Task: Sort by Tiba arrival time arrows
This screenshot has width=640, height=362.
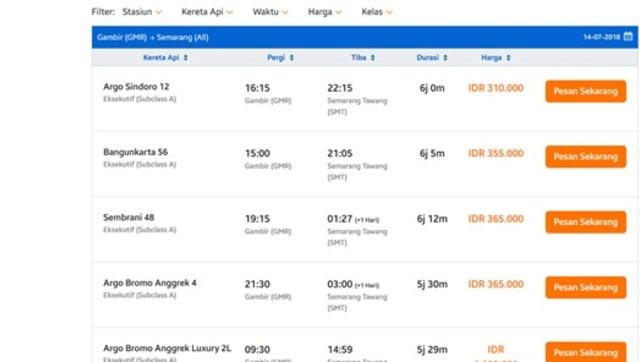Action: (373, 58)
